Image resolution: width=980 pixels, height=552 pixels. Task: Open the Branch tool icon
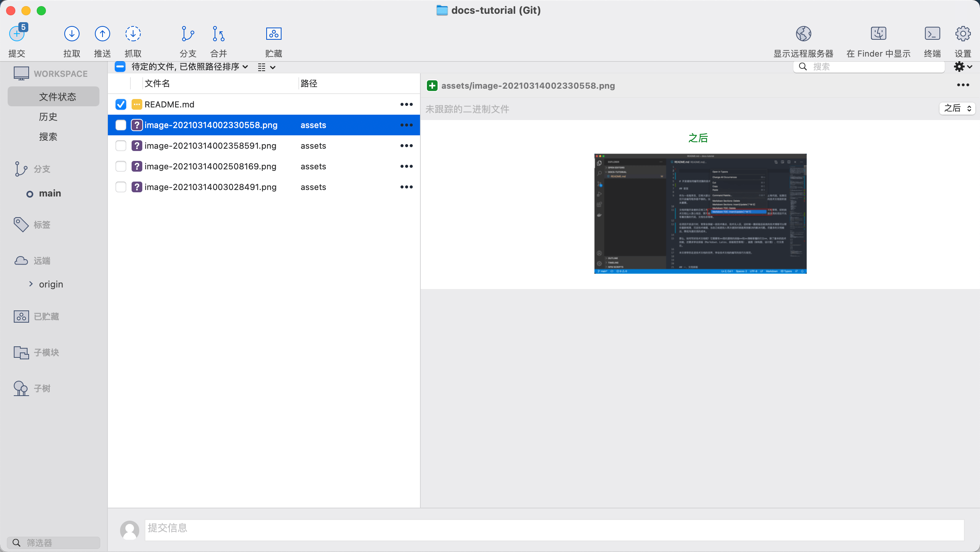(x=187, y=34)
